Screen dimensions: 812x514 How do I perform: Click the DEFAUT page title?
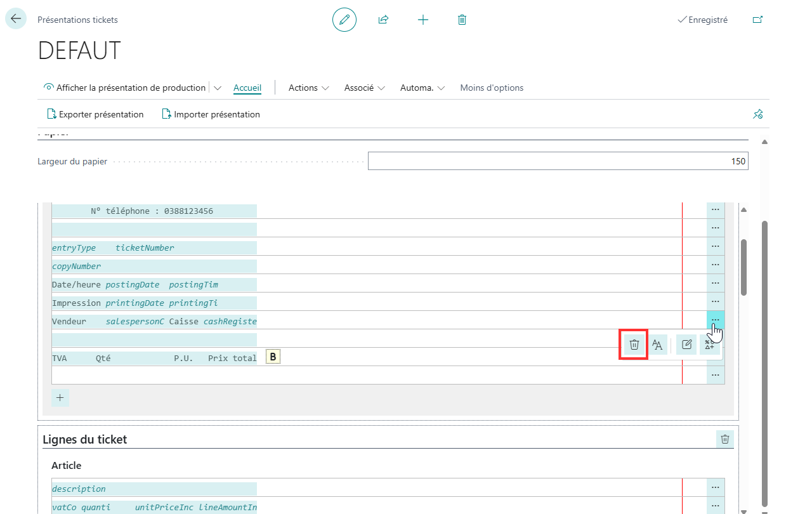pos(79,51)
